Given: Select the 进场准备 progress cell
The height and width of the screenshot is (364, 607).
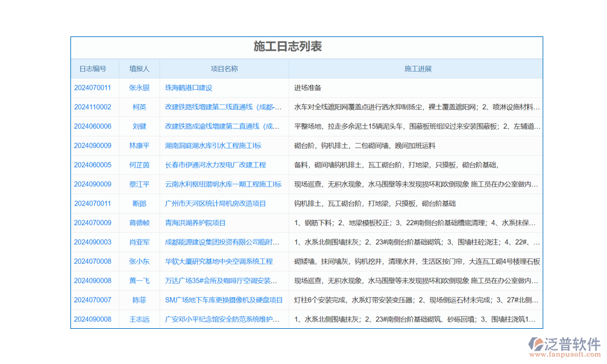Looking at the screenshot, I should (308, 87).
